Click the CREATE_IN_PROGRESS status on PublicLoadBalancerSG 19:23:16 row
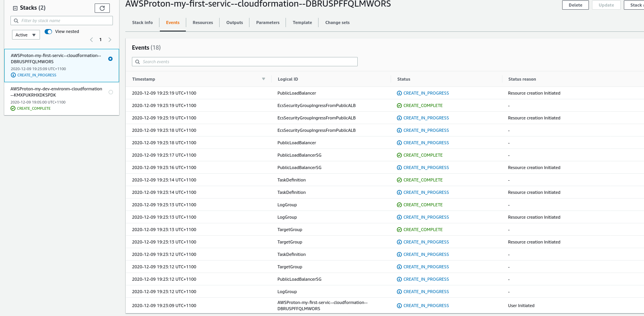Viewport: 644px width, 316px height. pyautogui.click(x=426, y=167)
